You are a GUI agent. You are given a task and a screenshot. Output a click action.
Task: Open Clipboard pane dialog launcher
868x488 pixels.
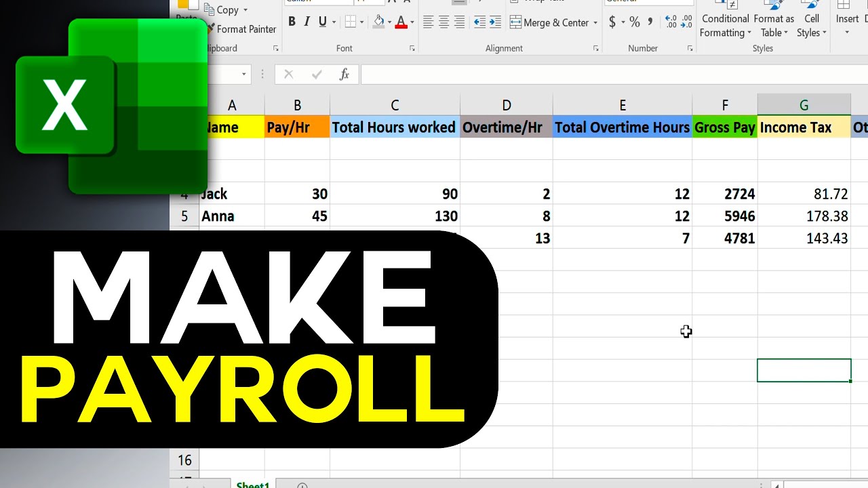point(276,49)
